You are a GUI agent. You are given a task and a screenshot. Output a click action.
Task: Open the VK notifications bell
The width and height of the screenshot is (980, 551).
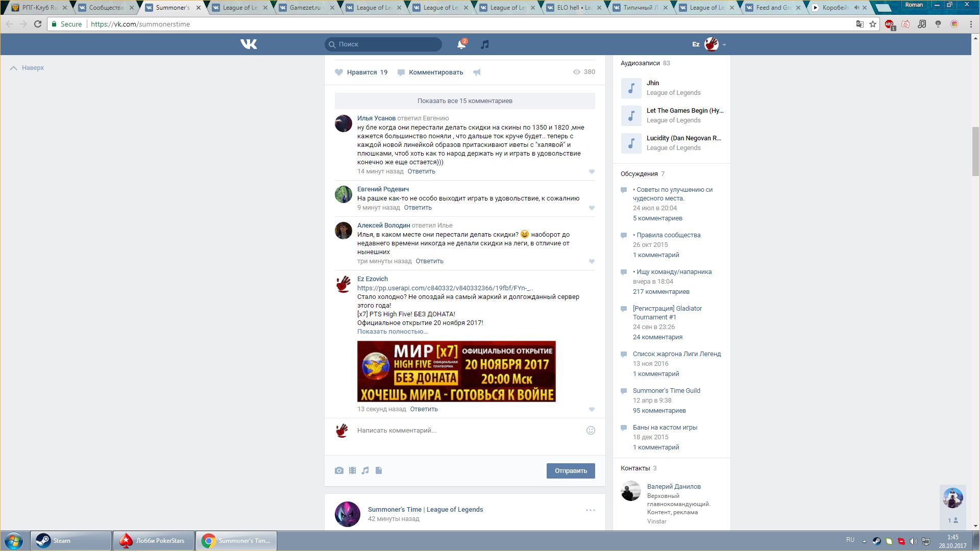point(461,44)
